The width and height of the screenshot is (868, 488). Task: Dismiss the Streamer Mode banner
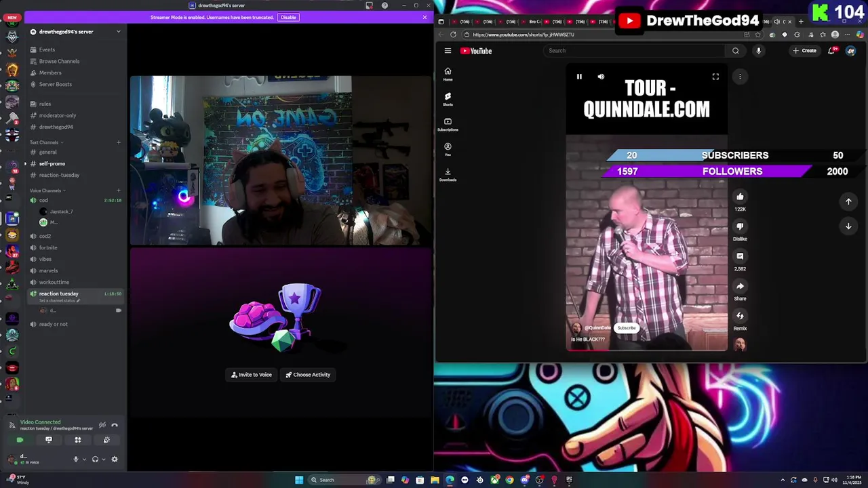coord(425,17)
